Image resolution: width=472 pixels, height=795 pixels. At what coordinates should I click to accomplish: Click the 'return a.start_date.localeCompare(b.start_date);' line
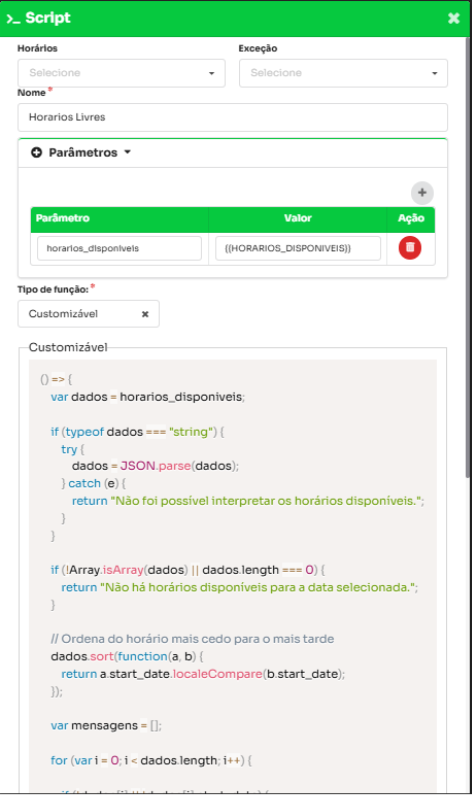coord(203,674)
